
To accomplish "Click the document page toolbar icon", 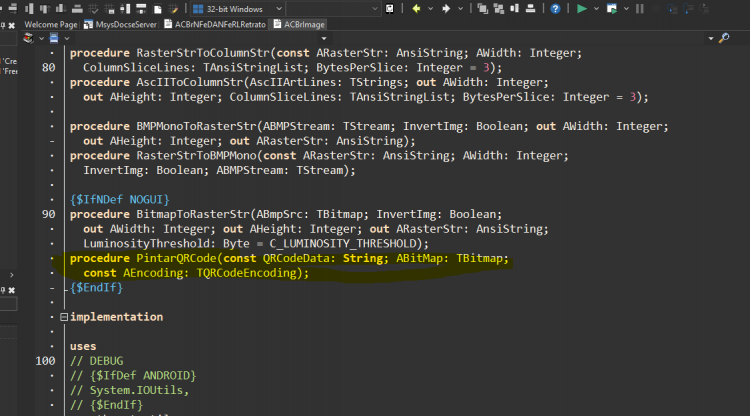I will pos(157,9).
